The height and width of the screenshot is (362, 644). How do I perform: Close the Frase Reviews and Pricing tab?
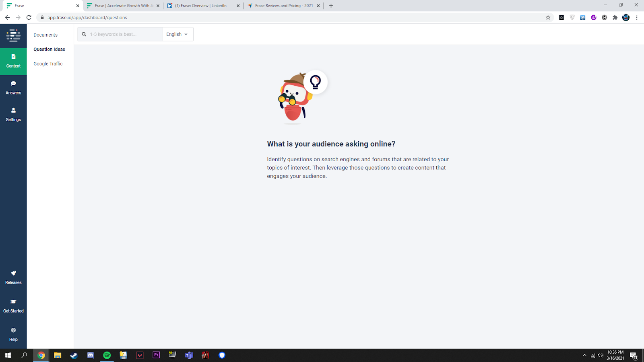(318, 6)
